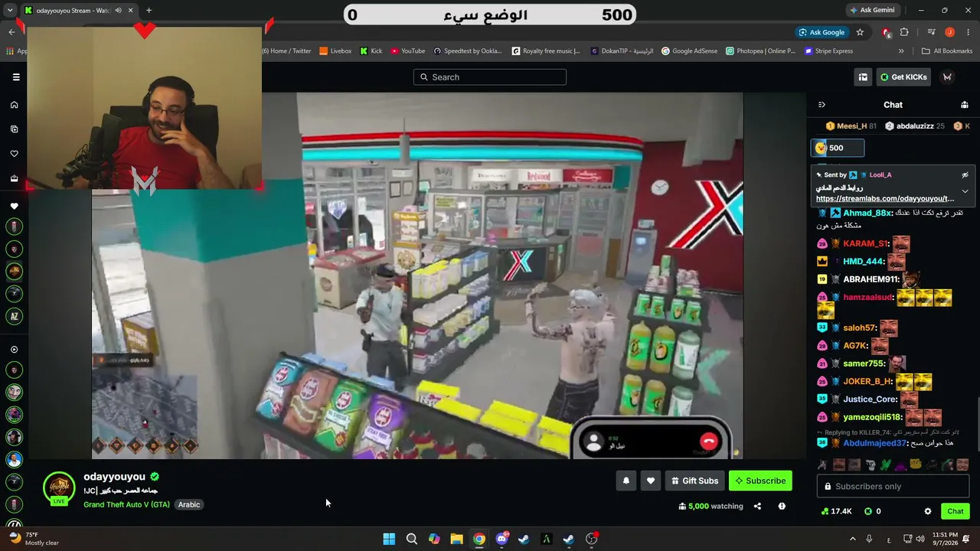The height and width of the screenshot is (551, 980).
Task: Report stream with the exclamation icon
Action: (782, 506)
